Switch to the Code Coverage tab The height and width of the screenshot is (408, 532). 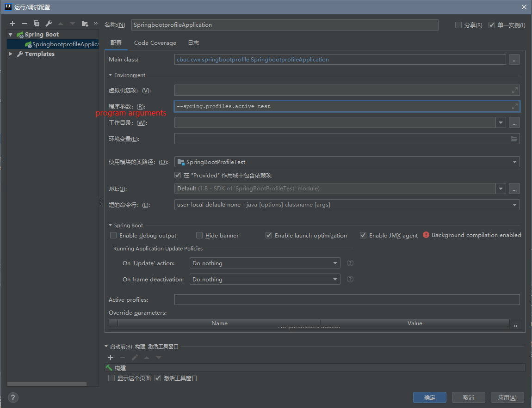(155, 43)
